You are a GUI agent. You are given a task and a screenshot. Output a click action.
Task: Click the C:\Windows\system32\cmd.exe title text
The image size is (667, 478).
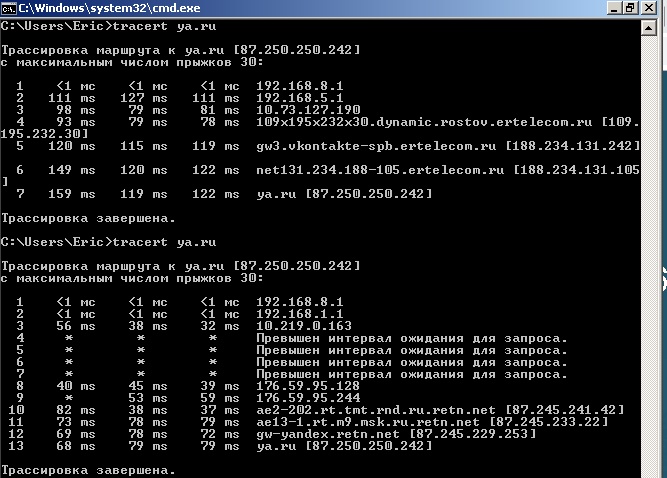pyautogui.click(x=109, y=8)
